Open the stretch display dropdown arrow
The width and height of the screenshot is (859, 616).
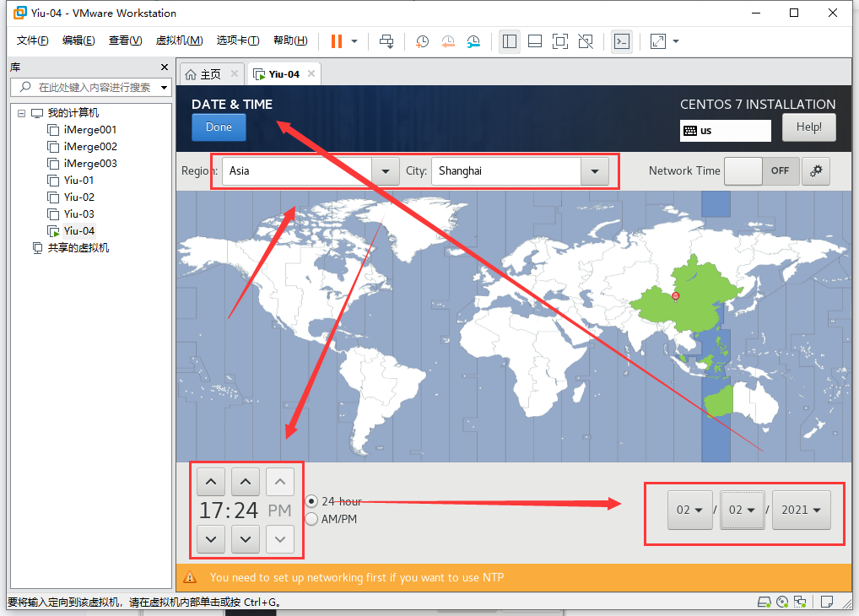[x=676, y=41]
